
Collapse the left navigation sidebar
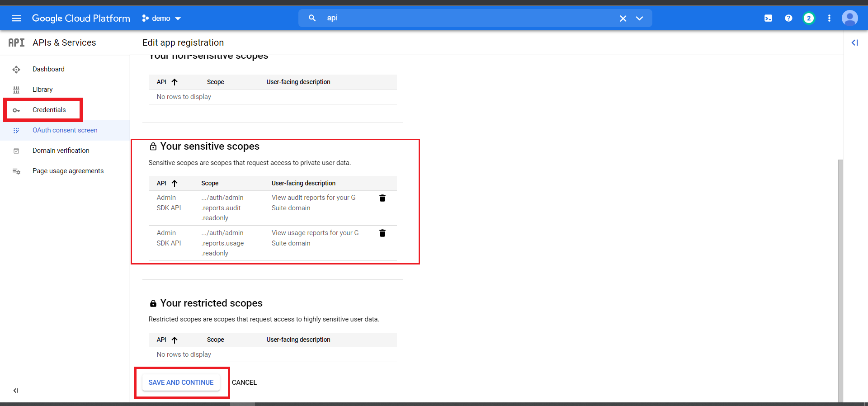16,391
